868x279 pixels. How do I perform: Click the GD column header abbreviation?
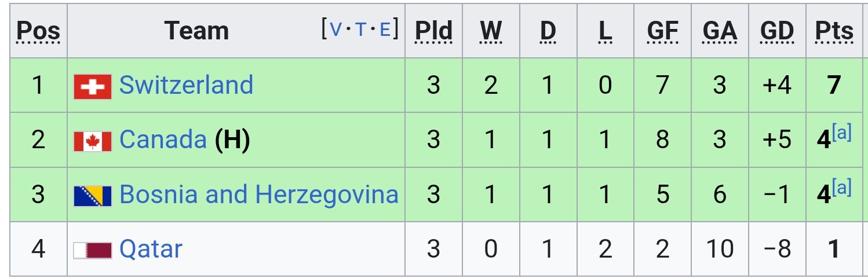point(777,31)
